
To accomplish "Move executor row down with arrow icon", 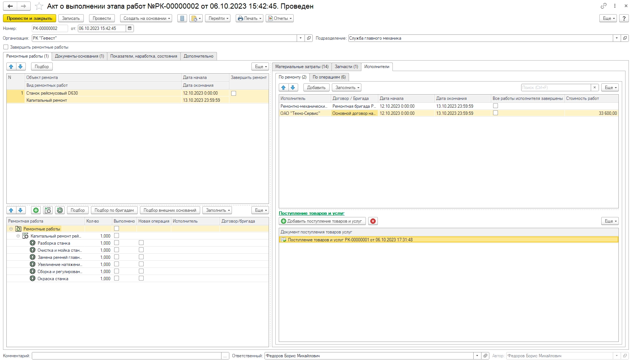I will pyautogui.click(x=293, y=88).
